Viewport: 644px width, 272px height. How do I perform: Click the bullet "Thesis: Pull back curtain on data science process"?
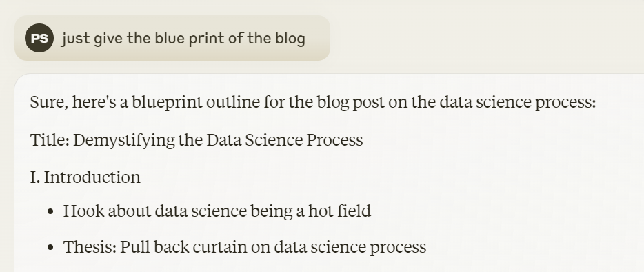click(x=245, y=247)
